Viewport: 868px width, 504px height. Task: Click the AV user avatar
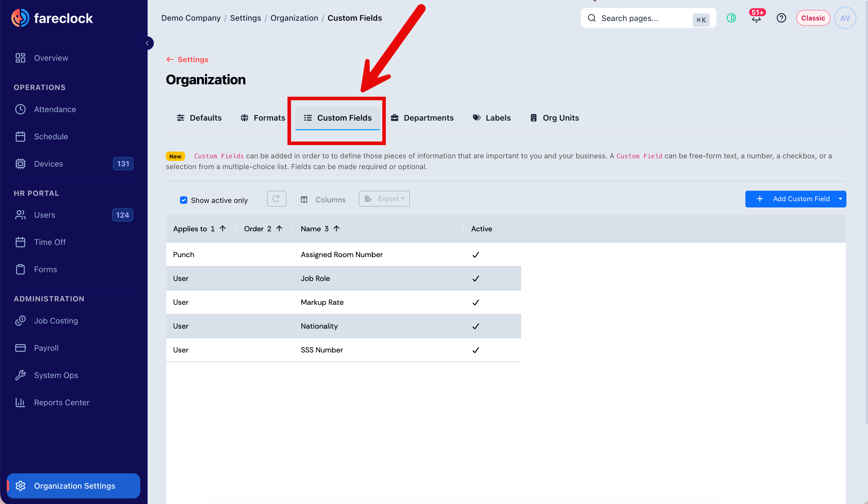[x=844, y=18]
